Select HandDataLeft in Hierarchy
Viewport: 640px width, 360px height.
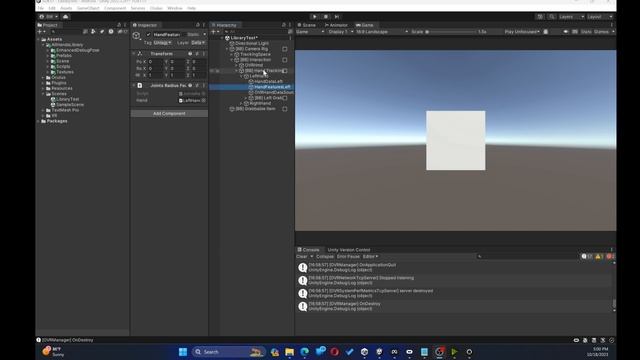pyautogui.click(x=268, y=82)
